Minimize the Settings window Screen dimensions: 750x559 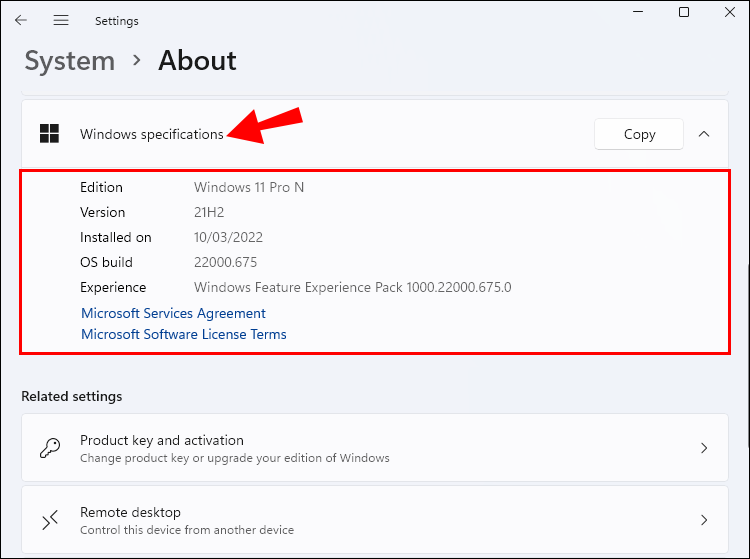click(x=638, y=13)
